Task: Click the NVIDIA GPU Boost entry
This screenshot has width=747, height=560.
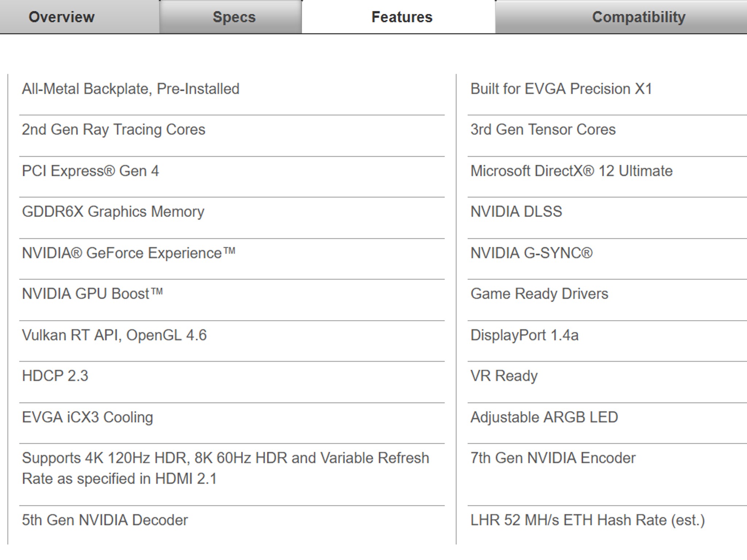Action: 92,294
